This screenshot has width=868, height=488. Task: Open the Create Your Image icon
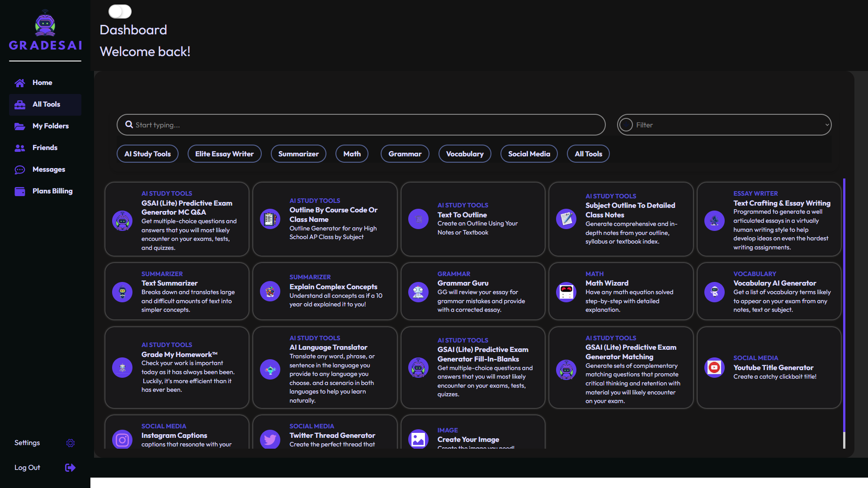418,439
